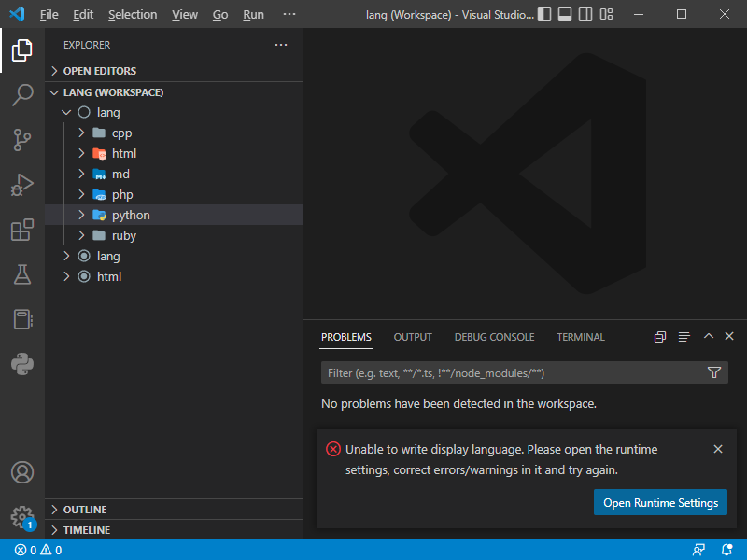Toggle the Secondary Side Bar layout button
Image resolution: width=747 pixels, height=560 pixels.
point(585,14)
